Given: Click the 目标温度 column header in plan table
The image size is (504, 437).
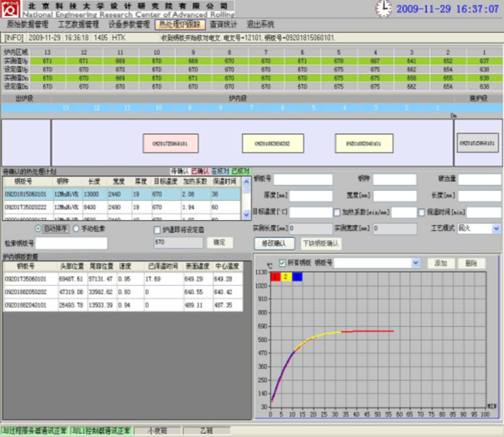Looking at the screenshot, I should [x=166, y=182].
